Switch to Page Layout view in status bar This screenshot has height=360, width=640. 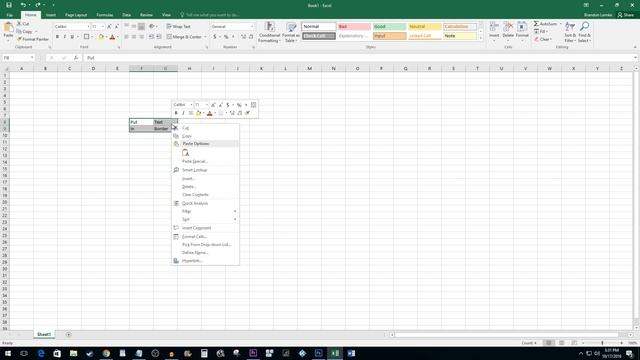pyautogui.click(x=562, y=343)
